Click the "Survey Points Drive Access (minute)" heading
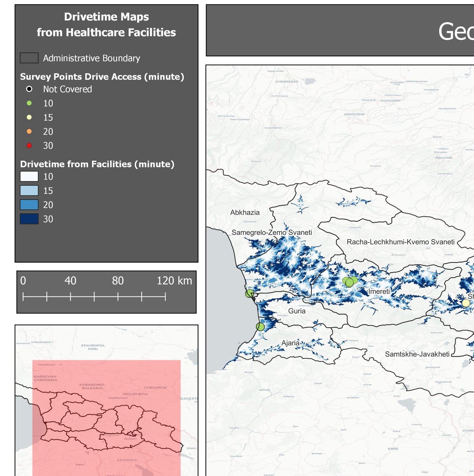 [102, 77]
